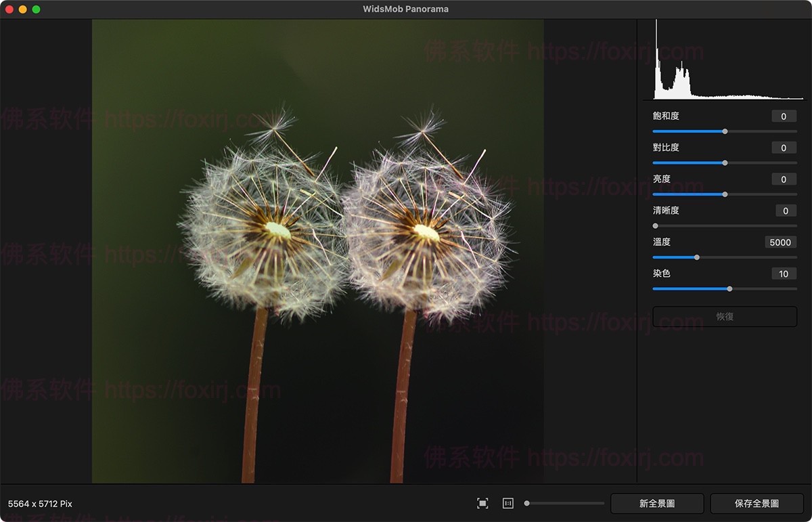Click the 染色 value field showing 10
The width and height of the screenshot is (812, 522).
tap(783, 274)
